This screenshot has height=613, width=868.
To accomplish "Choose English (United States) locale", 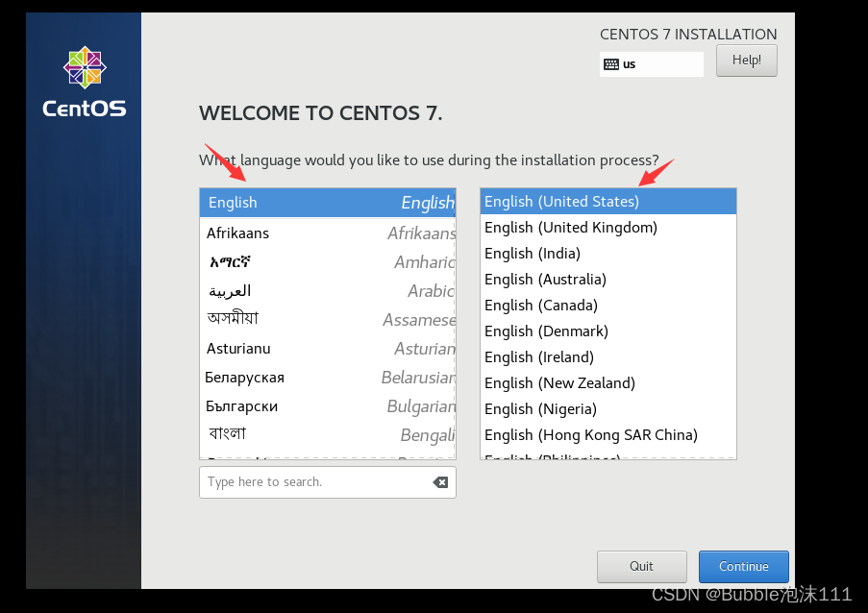I will point(608,202).
